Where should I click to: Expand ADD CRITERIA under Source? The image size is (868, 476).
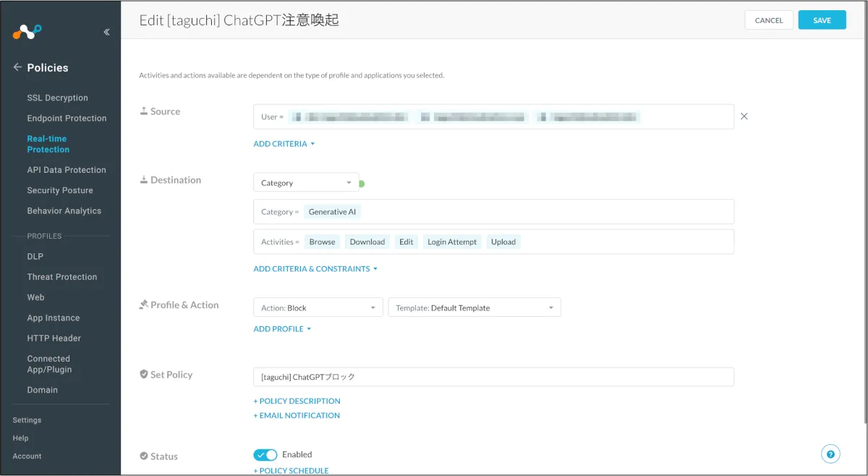(284, 144)
